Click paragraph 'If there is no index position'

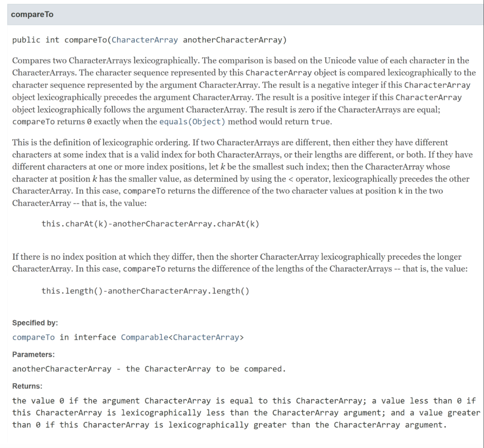point(240,263)
